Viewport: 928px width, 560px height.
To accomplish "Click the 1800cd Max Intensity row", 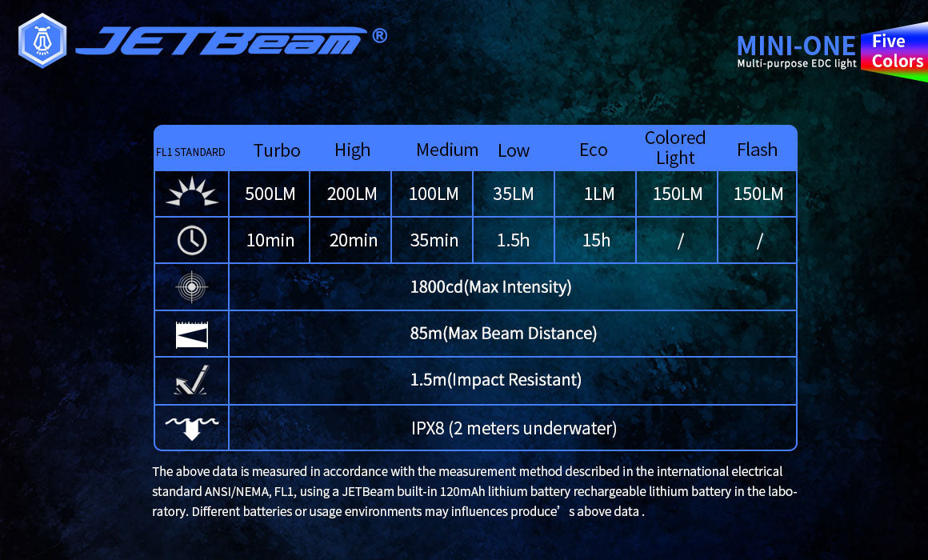I will 490,287.
